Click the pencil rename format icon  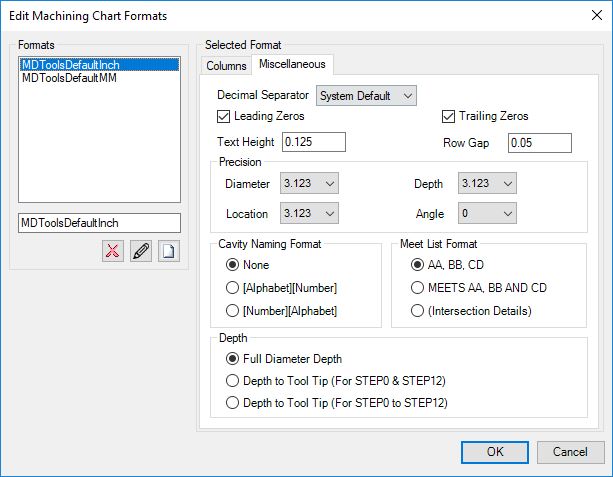pos(141,251)
